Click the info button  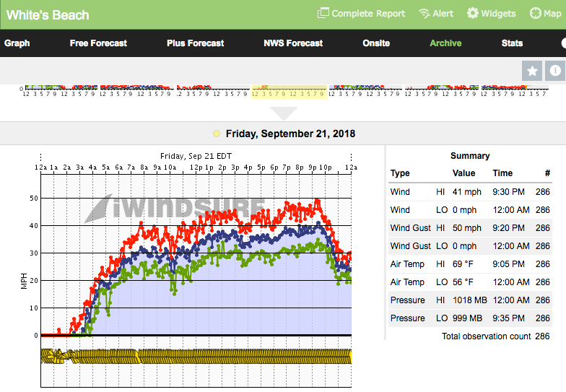[x=555, y=71]
